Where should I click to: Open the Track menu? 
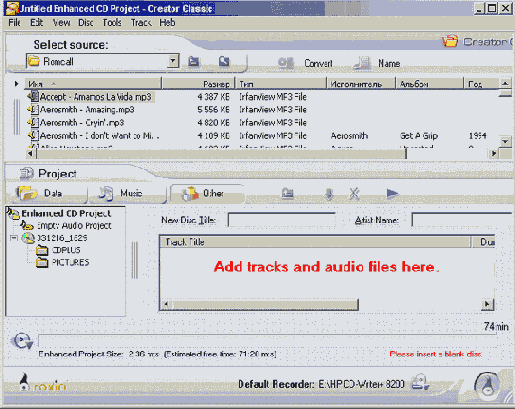(141, 22)
